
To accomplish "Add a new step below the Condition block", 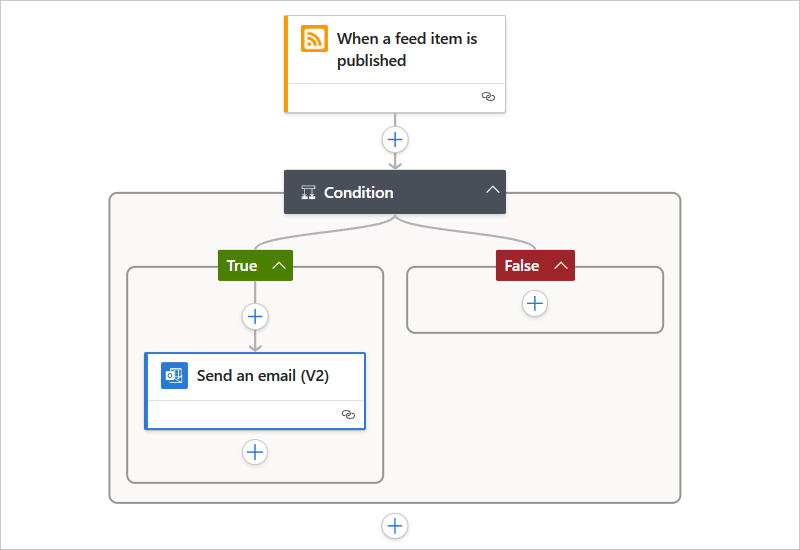I will [395, 525].
